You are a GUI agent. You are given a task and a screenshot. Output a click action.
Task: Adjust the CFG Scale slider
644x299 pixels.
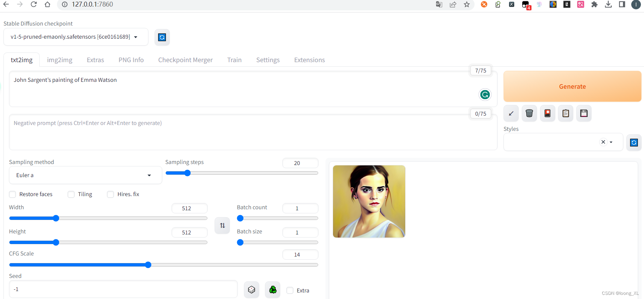(164, 265)
